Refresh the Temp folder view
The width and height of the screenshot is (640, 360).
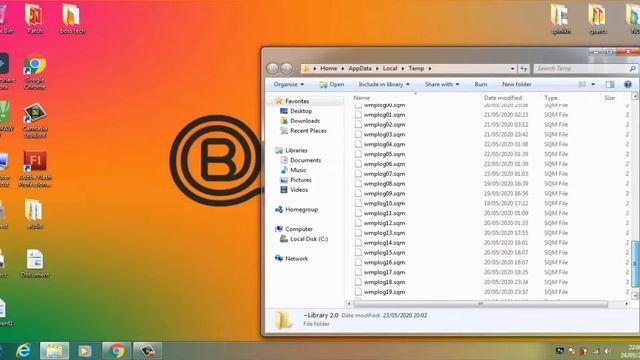pos(524,69)
